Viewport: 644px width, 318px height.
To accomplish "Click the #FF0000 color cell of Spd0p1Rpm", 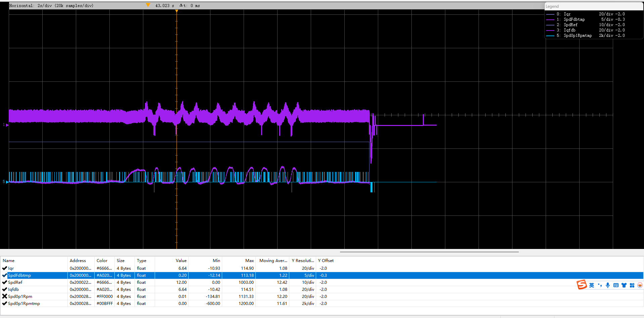I will tap(104, 296).
